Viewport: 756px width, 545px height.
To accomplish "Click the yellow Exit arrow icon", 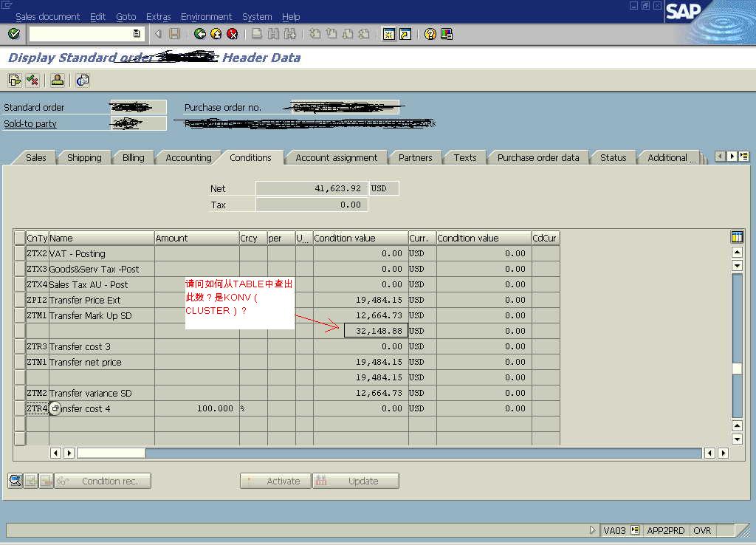I will (216, 34).
